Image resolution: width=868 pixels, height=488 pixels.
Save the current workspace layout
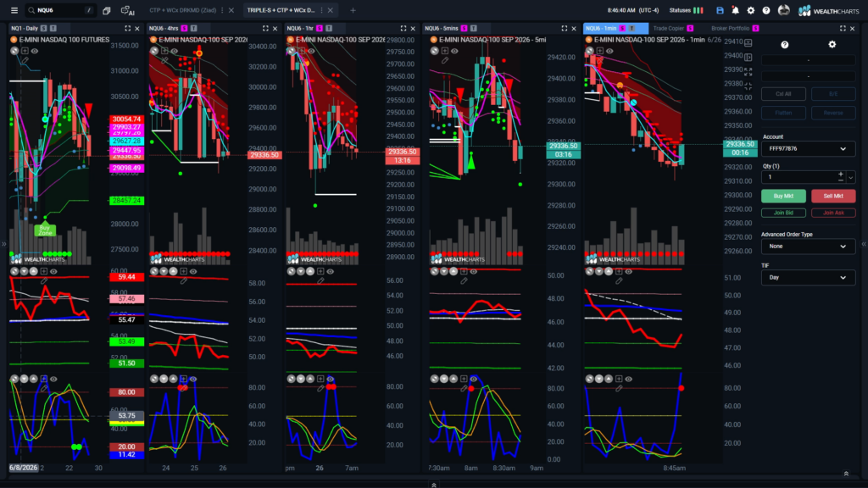720,10
